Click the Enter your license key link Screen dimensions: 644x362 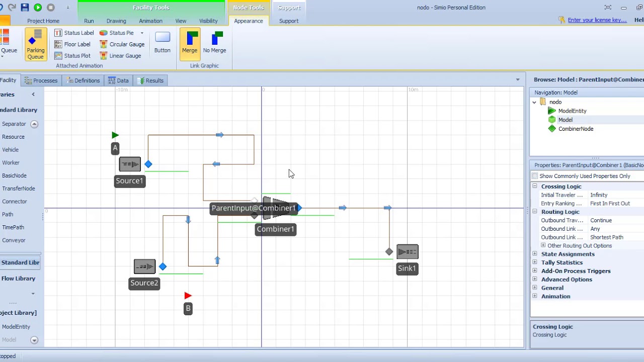tap(597, 20)
